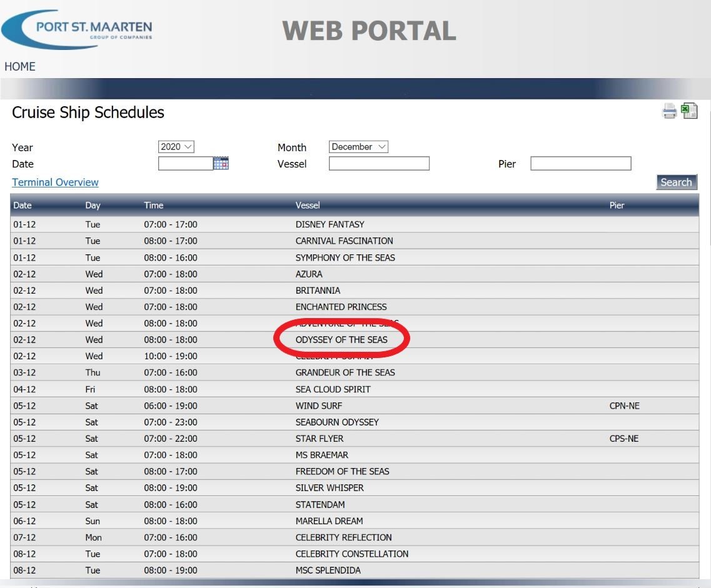Click the Mon day cell

93,537
